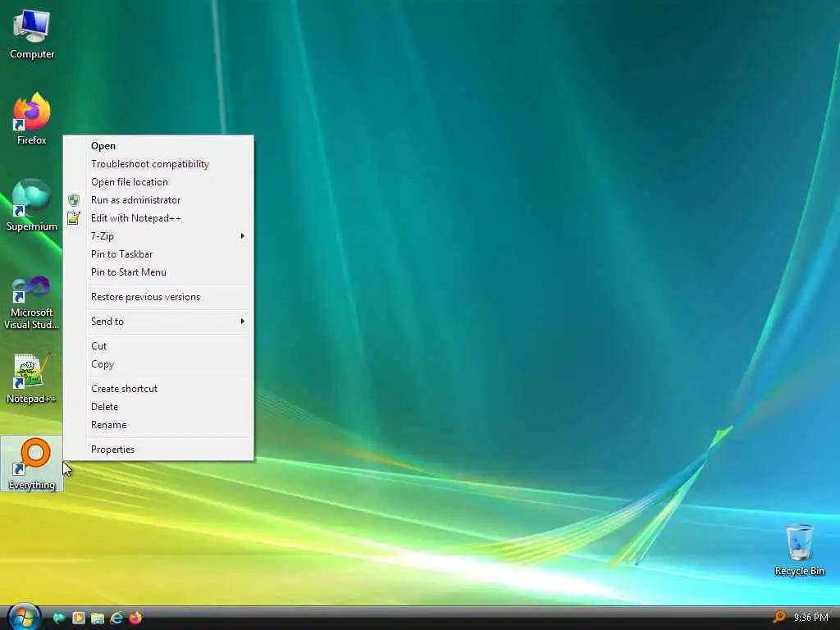Screen dimensions: 840x630
Task: Choose Copy from the context menu
Action: pyautogui.click(x=158, y=364)
